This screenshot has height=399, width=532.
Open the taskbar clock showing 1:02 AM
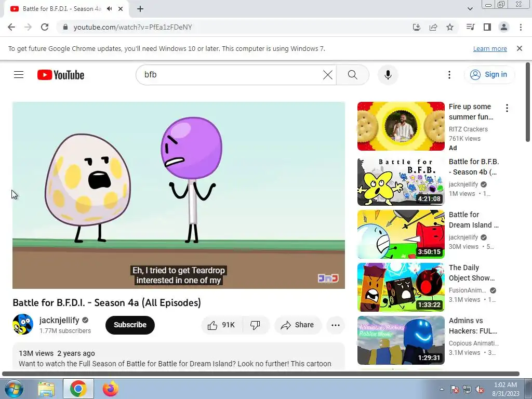506,389
